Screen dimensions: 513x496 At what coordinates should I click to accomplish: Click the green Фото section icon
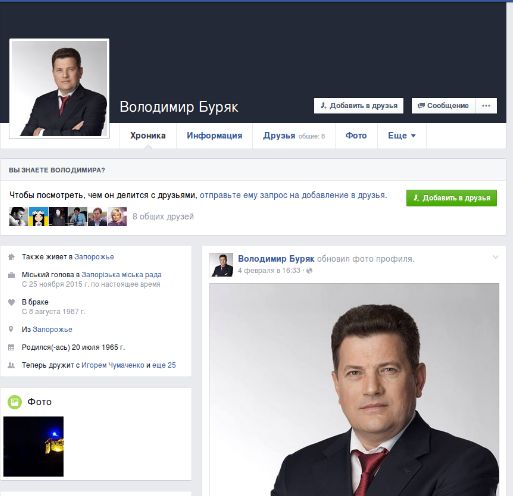15,402
